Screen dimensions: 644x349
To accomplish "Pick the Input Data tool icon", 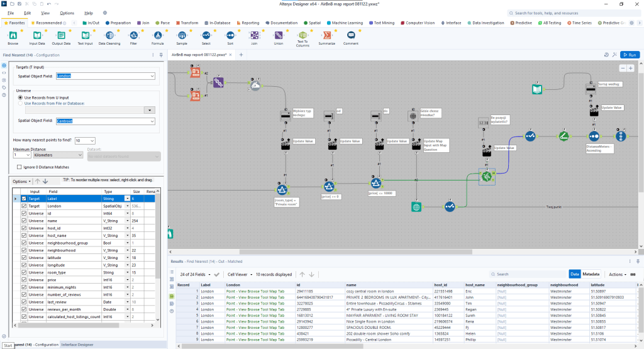I will click(37, 36).
